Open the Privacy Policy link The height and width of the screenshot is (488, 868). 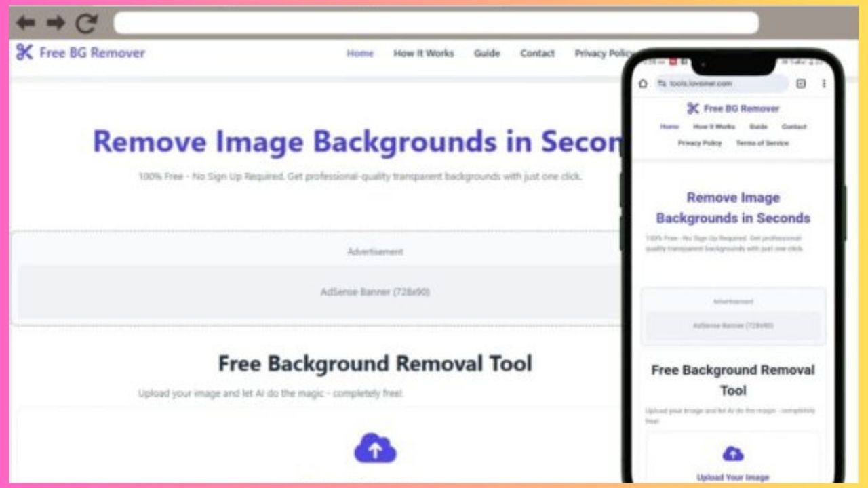[x=602, y=54]
